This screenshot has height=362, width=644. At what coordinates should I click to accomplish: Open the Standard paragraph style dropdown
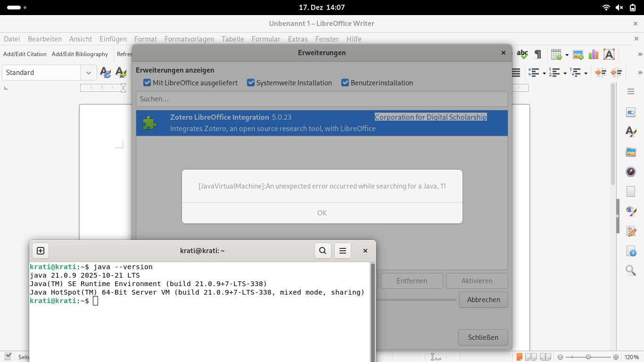pyautogui.click(x=89, y=73)
